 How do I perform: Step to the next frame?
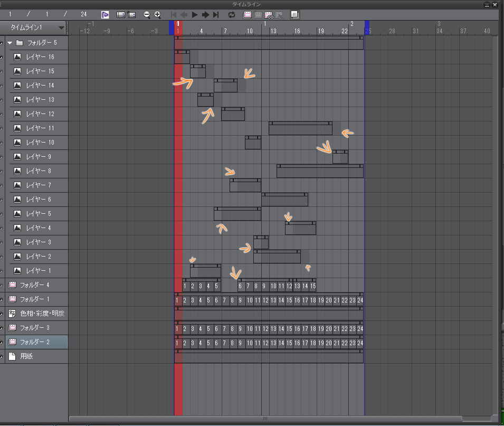205,14
